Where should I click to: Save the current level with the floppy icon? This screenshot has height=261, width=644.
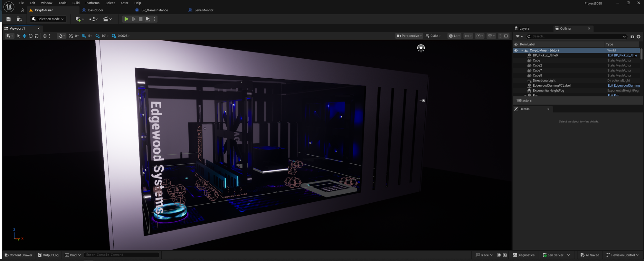tap(9, 19)
